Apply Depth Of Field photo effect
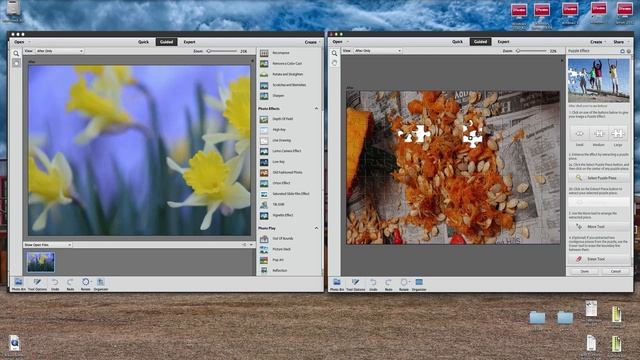The image size is (640, 360). pos(282,119)
